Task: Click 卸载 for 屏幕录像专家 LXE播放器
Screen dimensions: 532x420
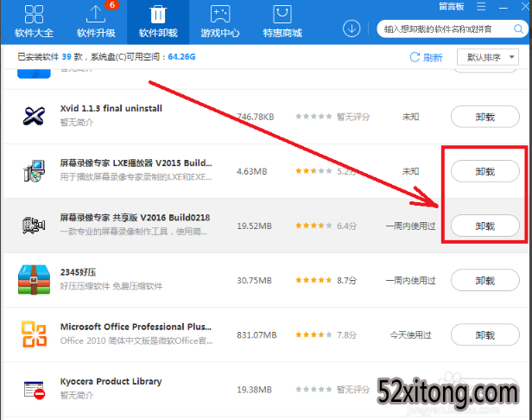Action: [484, 171]
